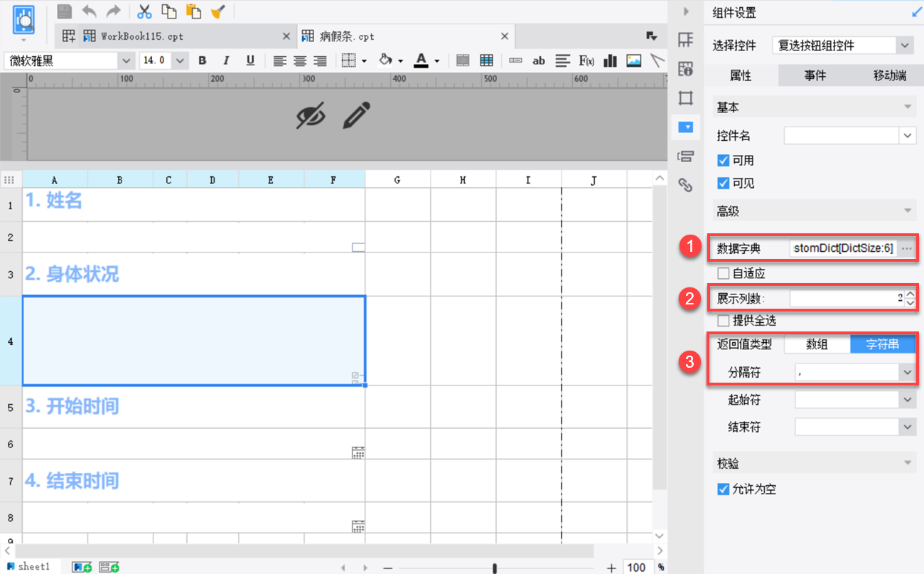Open data dictionary editor with ellipsis button
The width and height of the screenshot is (924, 574).
point(906,249)
